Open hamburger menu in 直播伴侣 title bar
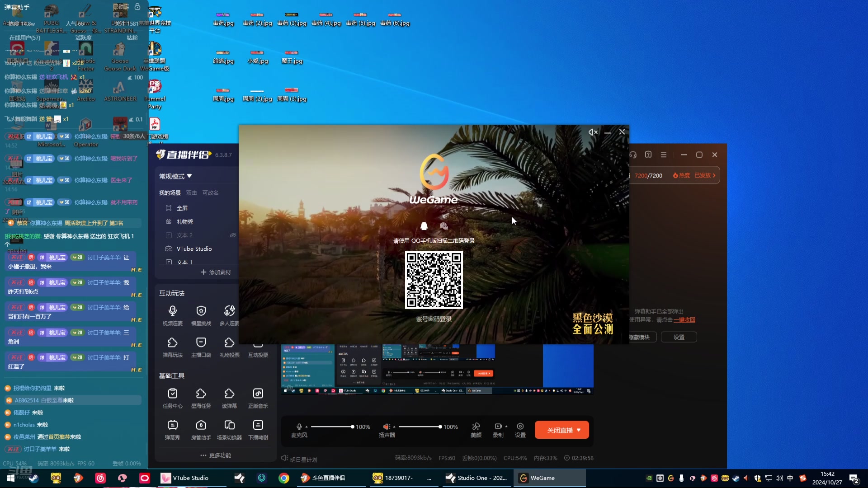Viewport: 868px width, 488px height. pyautogui.click(x=664, y=155)
